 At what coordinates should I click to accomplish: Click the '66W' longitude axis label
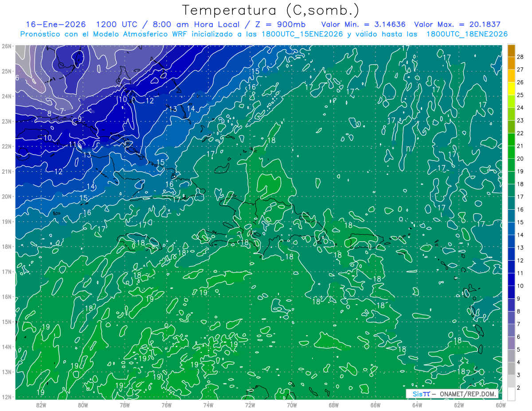pyautogui.click(x=375, y=405)
